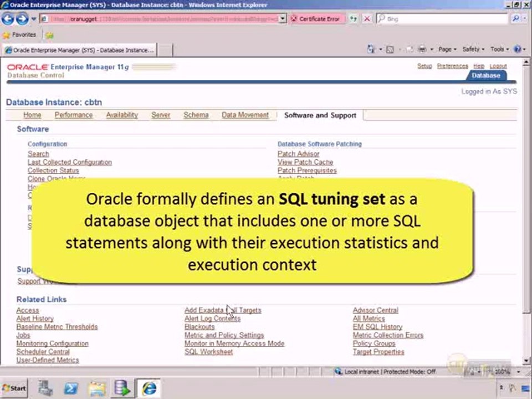This screenshot has height=399, width=532.
Task: Stop page loading with the red X icon
Action: (367, 19)
